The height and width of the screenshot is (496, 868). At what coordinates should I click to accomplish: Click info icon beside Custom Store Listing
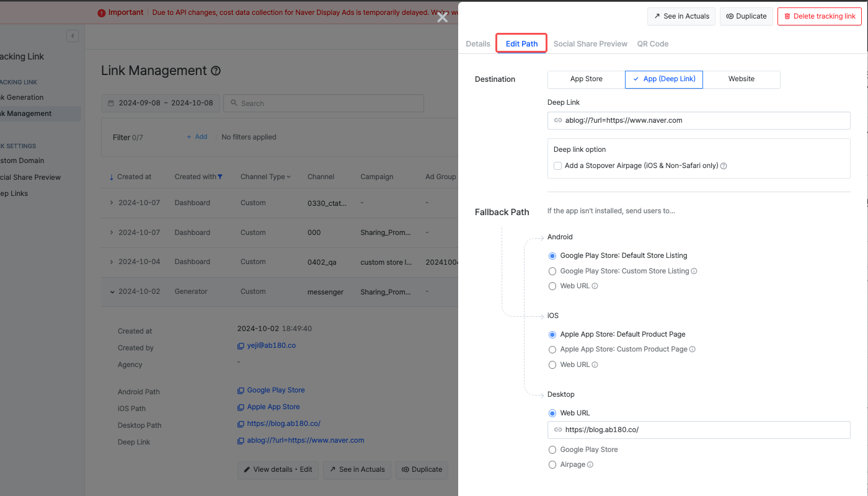pos(694,271)
